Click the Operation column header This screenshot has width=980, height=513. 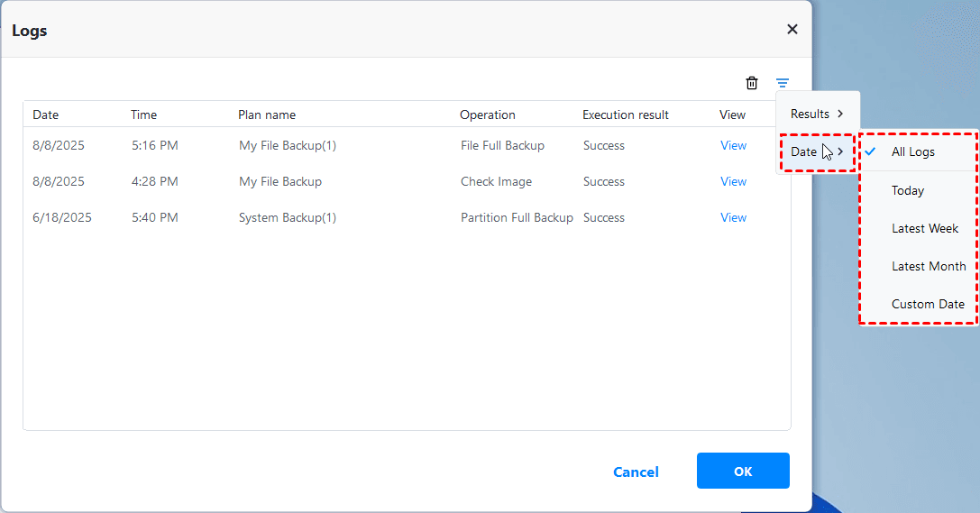[x=488, y=115]
